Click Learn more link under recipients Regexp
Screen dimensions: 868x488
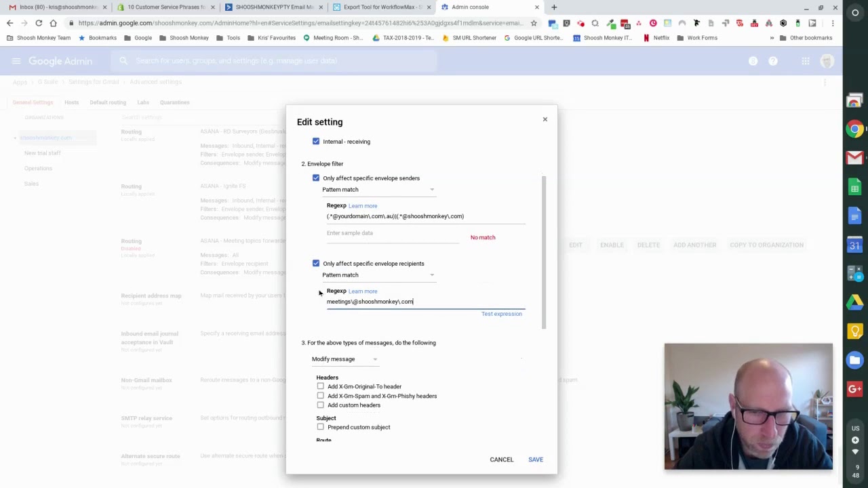tap(363, 291)
